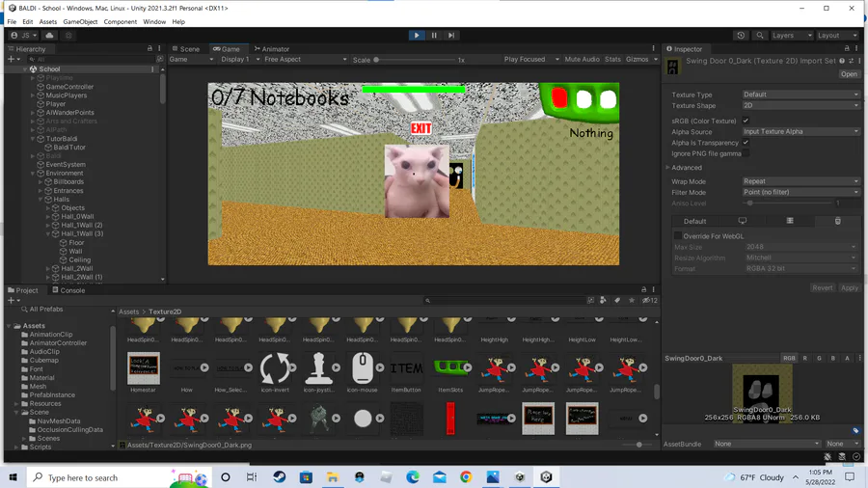
Task: Open the Layers dropdown
Action: click(x=792, y=36)
